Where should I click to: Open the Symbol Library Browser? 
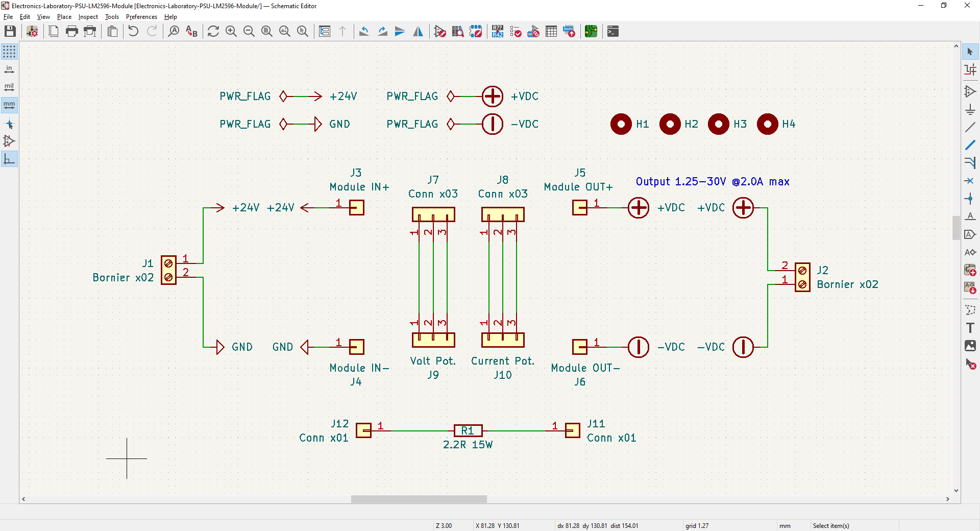(458, 31)
